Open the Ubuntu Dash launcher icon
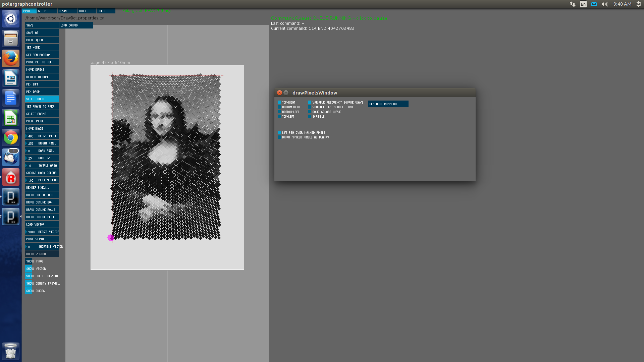The height and width of the screenshot is (362, 644). (11, 19)
